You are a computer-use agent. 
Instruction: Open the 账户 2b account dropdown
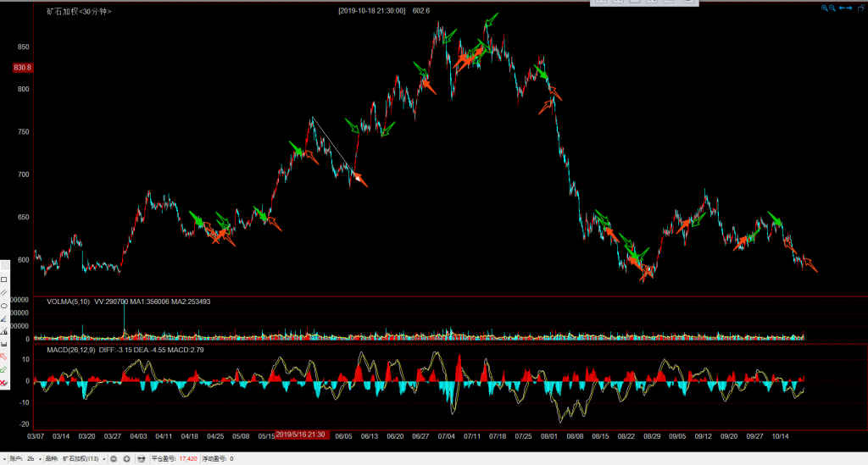[40, 458]
